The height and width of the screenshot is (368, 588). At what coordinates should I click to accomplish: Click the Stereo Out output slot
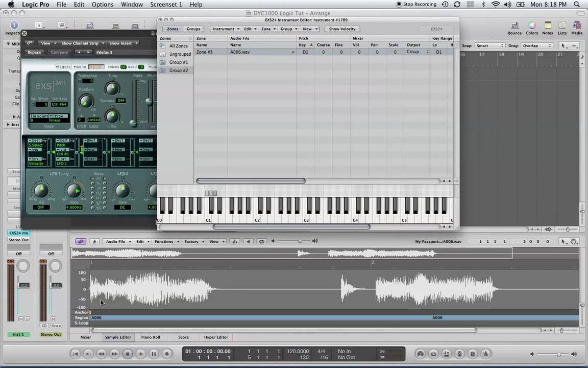pos(19,240)
